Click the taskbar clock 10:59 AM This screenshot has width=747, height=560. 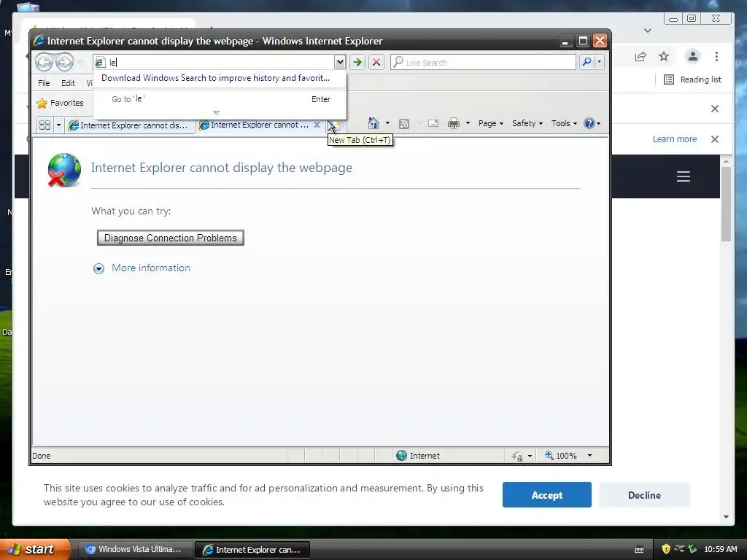pyautogui.click(x=720, y=549)
